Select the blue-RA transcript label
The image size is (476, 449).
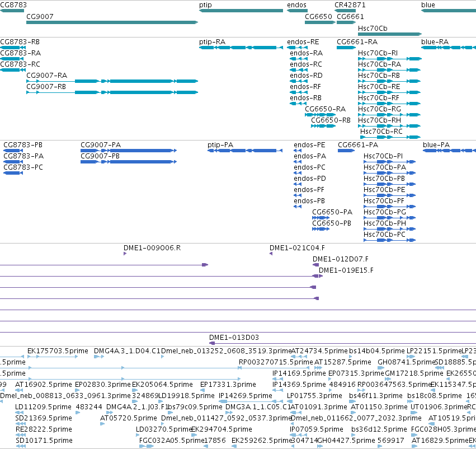tap(435, 41)
